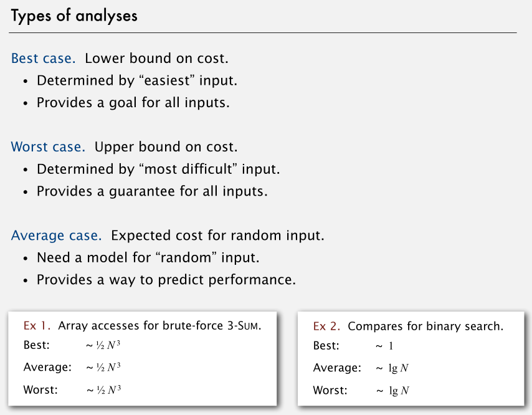Click the "Need a model for random input" bullet
Screen dimensions: 532x415
pyautogui.click(x=148, y=258)
